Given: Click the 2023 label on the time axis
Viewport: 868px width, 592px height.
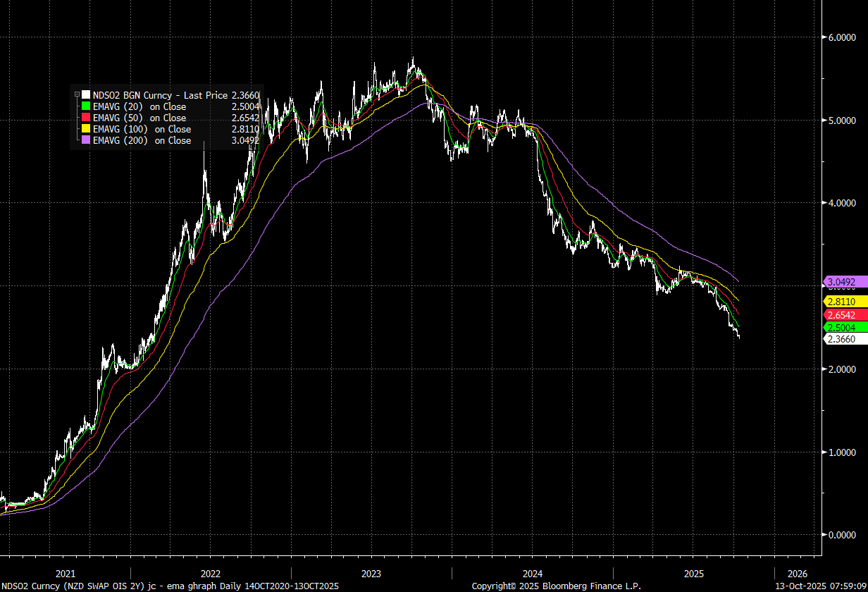Looking at the screenshot, I should coord(371,573).
